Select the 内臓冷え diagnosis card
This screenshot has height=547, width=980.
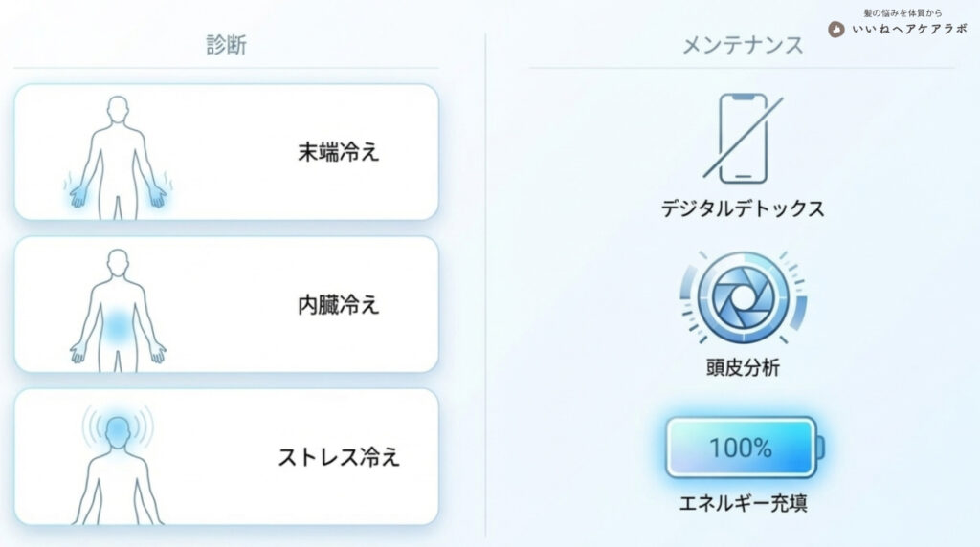226,304
